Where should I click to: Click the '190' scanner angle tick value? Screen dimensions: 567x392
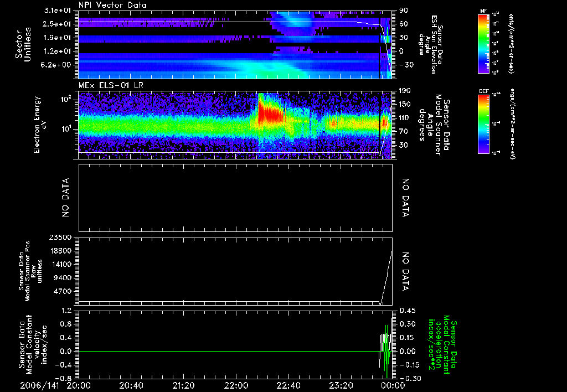405,91
